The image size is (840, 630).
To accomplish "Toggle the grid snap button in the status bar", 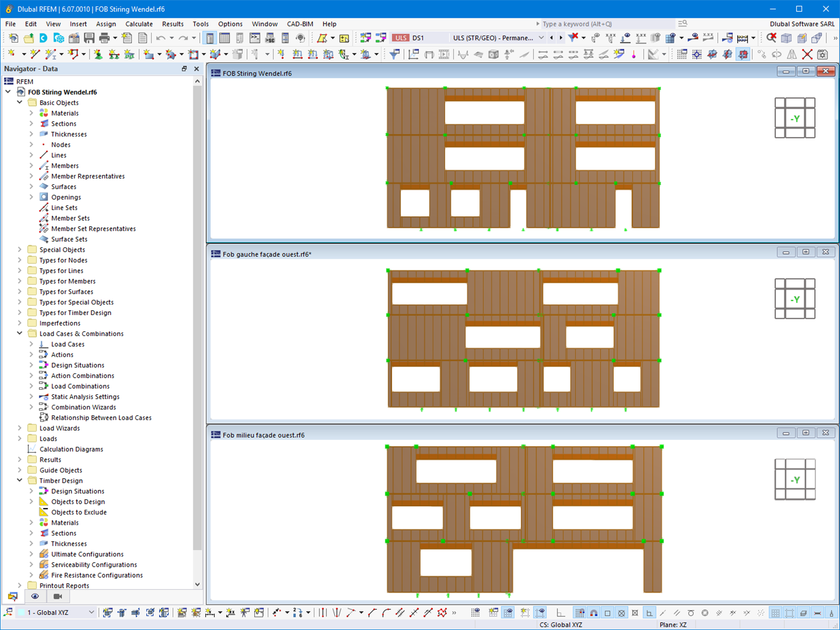I will click(580, 612).
